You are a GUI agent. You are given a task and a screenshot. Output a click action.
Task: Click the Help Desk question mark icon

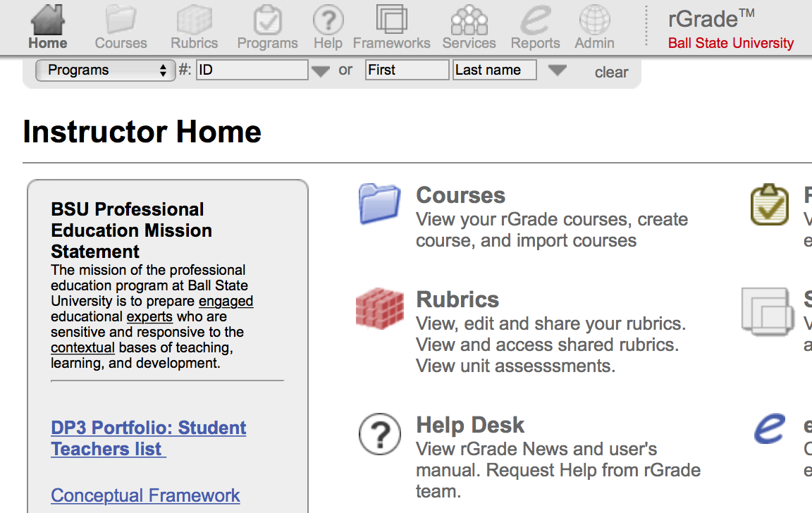coord(379,433)
